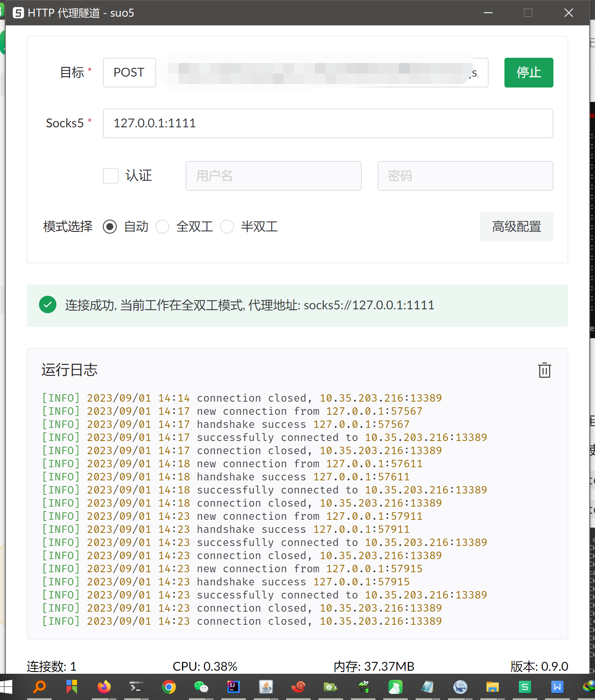
Task: Click the 用户名 username field
Action: pyautogui.click(x=273, y=176)
